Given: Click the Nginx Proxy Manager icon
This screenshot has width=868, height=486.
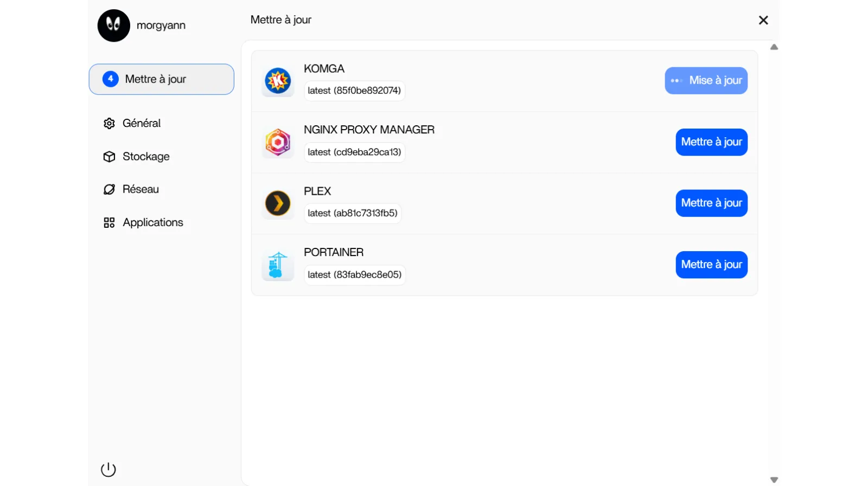Looking at the screenshot, I should [x=278, y=142].
